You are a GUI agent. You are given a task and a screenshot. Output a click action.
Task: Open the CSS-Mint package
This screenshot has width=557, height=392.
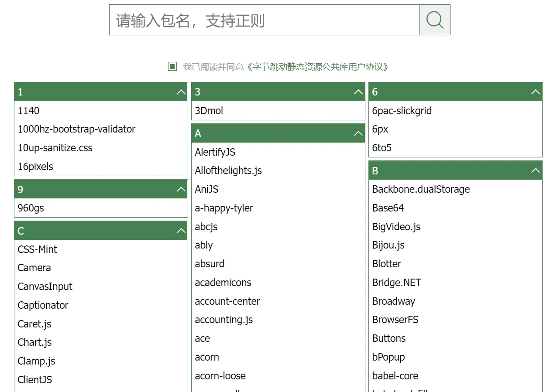click(38, 249)
